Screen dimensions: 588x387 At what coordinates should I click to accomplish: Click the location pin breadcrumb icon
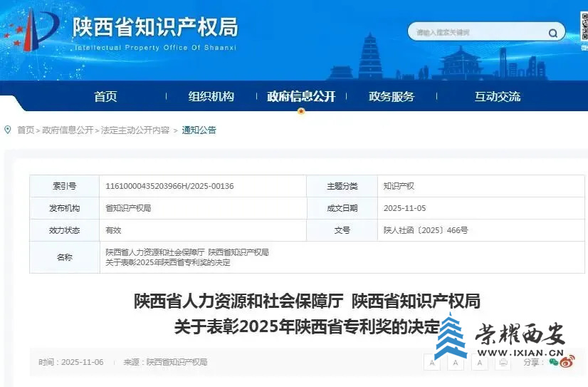(8, 130)
